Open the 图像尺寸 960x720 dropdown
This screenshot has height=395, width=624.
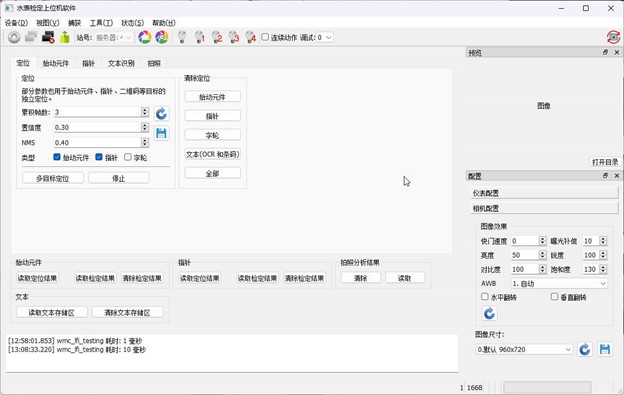pos(524,349)
